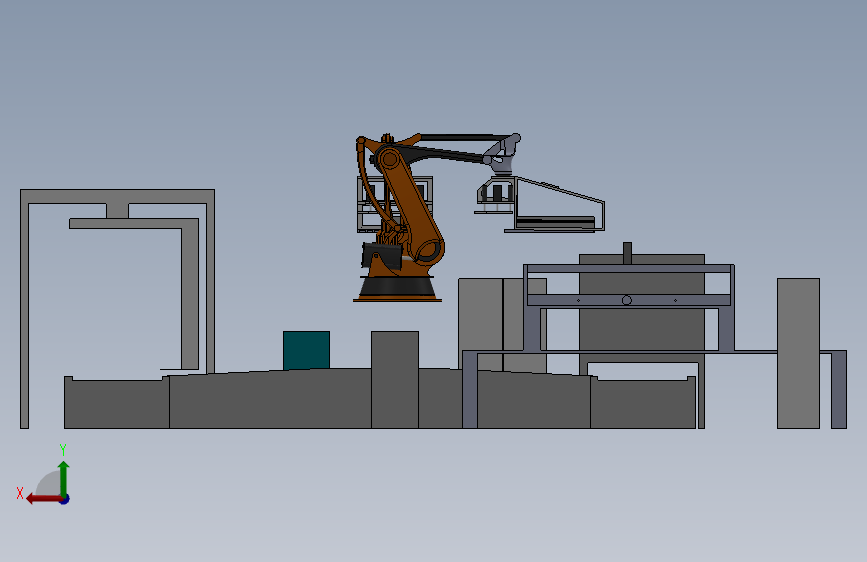Select the teal box on the conveyor
This screenshot has height=562, width=867.
(306, 350)
